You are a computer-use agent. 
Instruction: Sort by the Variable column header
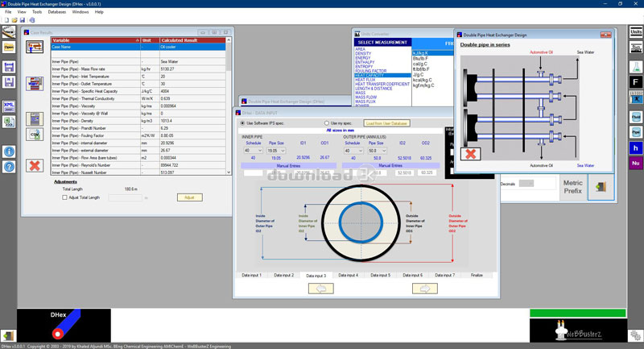tap(95, 40)
